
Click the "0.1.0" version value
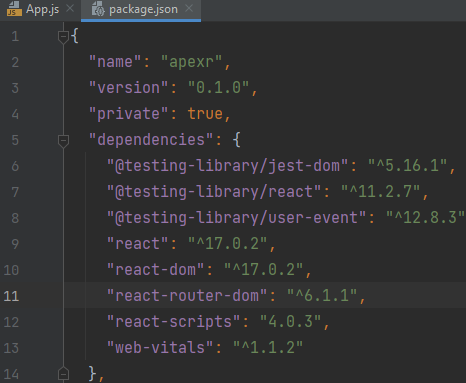coord(218,88)
